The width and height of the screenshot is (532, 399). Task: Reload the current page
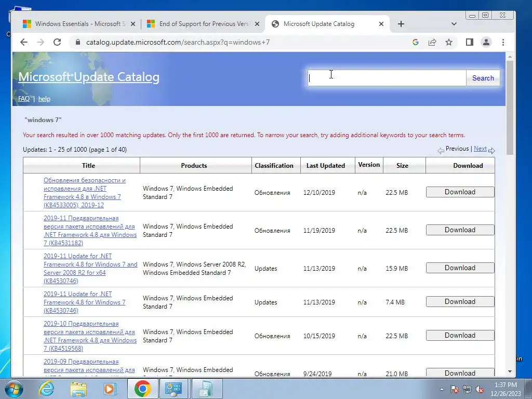click(57, 42)
